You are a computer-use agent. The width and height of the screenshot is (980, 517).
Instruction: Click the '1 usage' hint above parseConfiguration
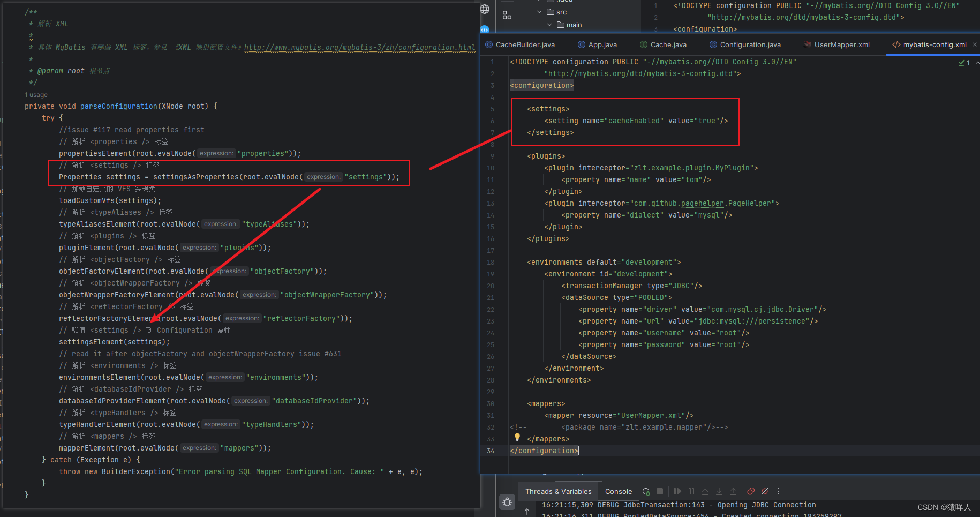[36, 95]
